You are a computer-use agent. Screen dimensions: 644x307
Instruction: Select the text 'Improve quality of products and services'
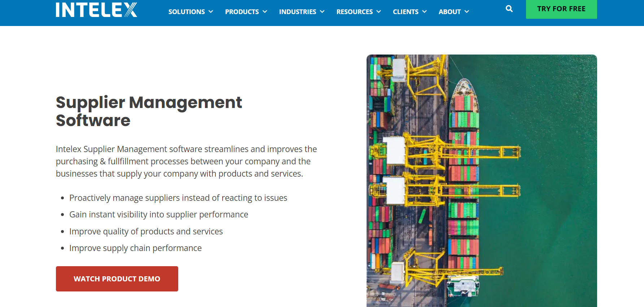pyautogui.click(x=146, y=232)
